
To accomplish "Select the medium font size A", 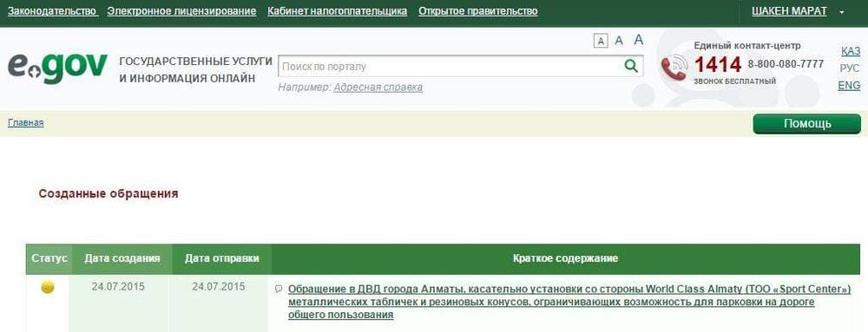I will pyautogui.click(x=620, y=41).
